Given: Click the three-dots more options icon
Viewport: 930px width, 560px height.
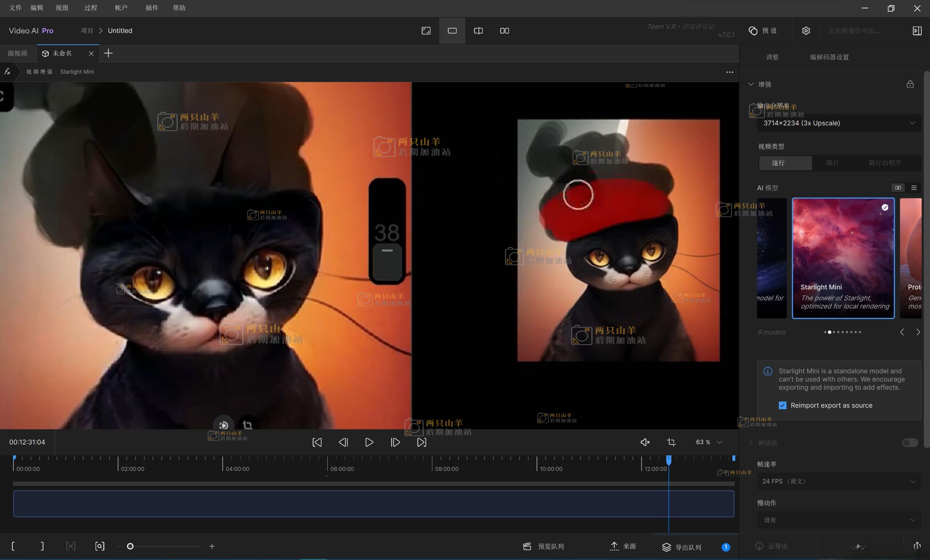Looking at the screenshot, I should [729, 72].
